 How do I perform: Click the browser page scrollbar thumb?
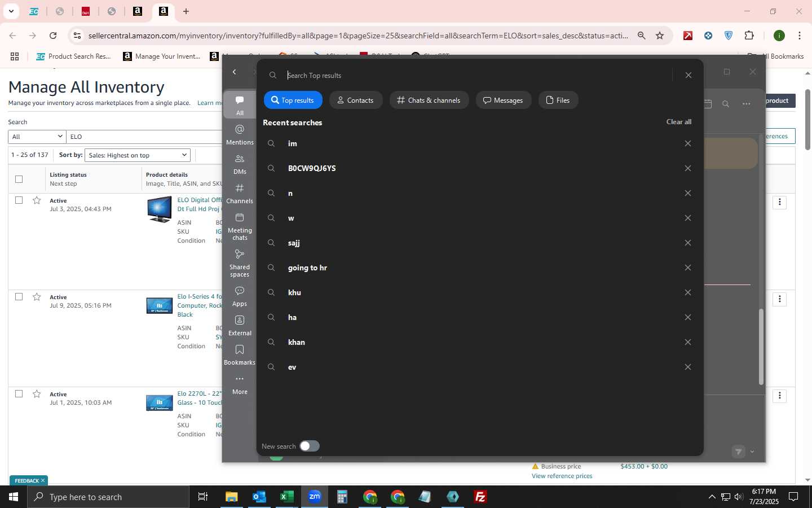[x=807, y=120]
